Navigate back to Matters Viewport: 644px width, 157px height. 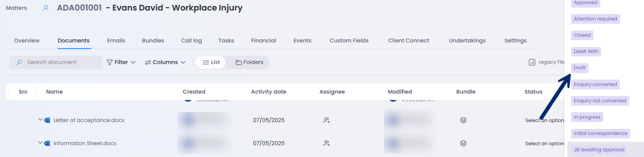click(x=17, y=8)
